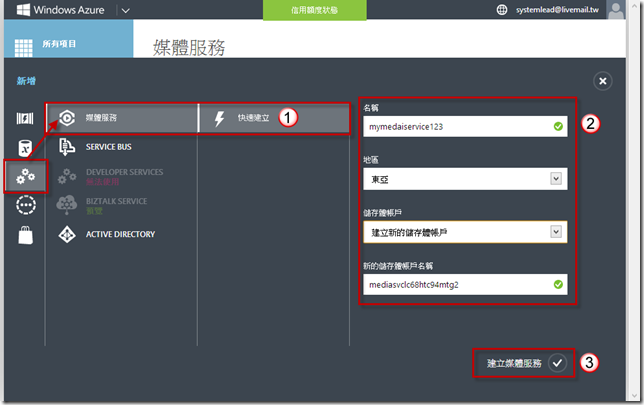This screenshot has height=405, width=644.
Task: Open the store shopping bag icon
Action: pos(25,235)
